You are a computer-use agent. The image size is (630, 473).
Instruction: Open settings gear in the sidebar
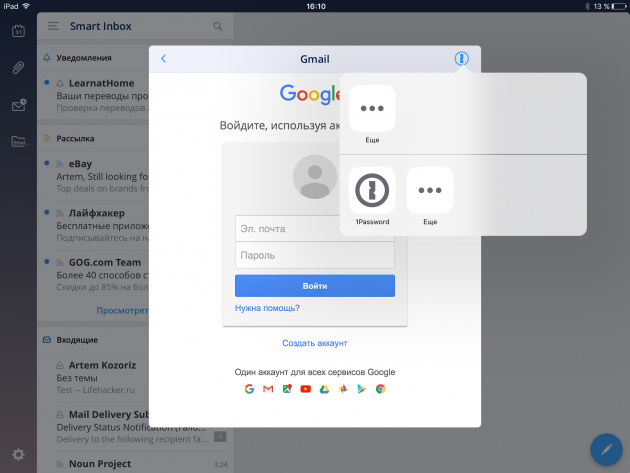pyautogui.click(x=18, y=455)
